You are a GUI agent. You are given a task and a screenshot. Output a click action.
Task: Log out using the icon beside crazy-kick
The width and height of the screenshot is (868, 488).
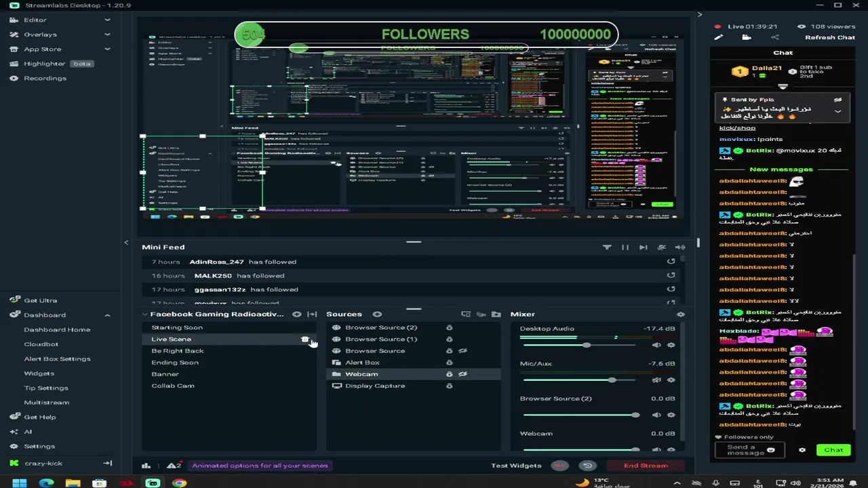[x=107, y=464]
